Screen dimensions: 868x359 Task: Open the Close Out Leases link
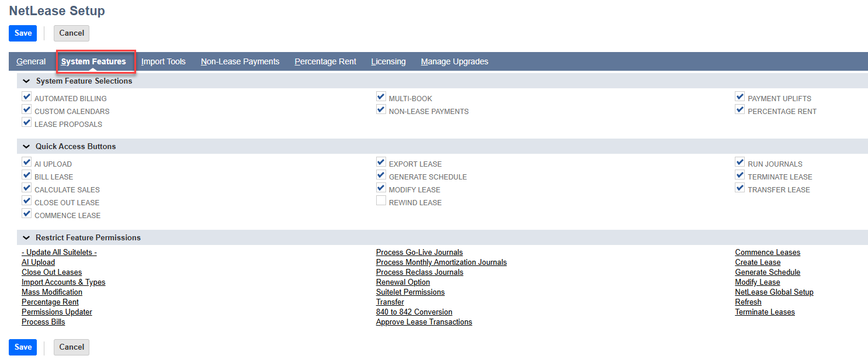pyautogui.click(x=51, y=272)
